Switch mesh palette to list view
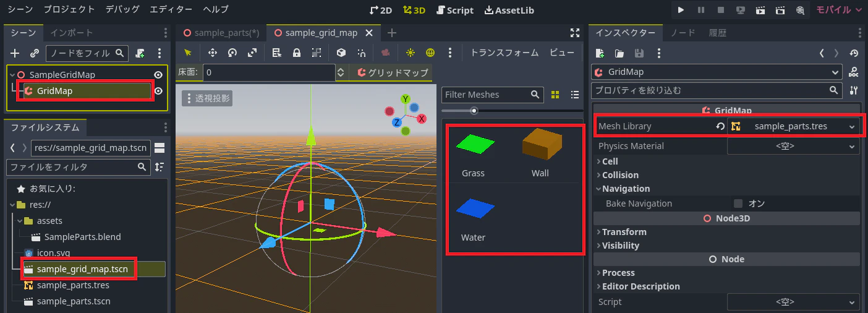This screenshot has height=313, width=868. coord(575,95)
